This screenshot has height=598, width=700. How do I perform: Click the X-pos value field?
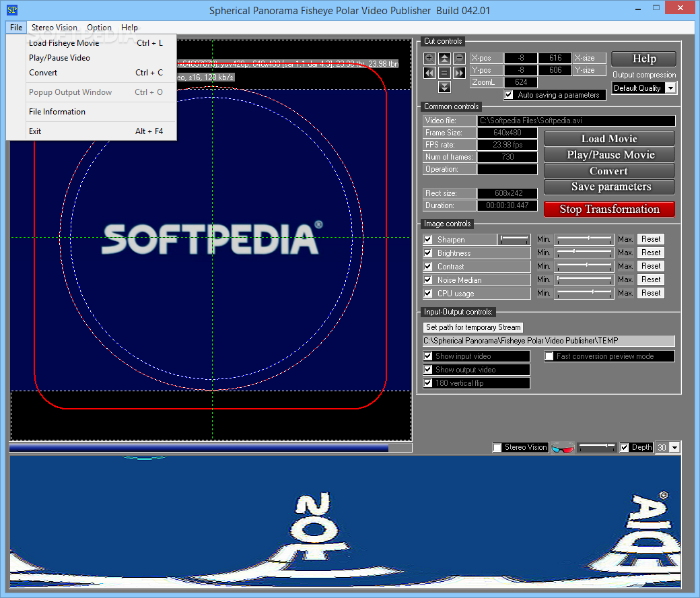(520, 58)
